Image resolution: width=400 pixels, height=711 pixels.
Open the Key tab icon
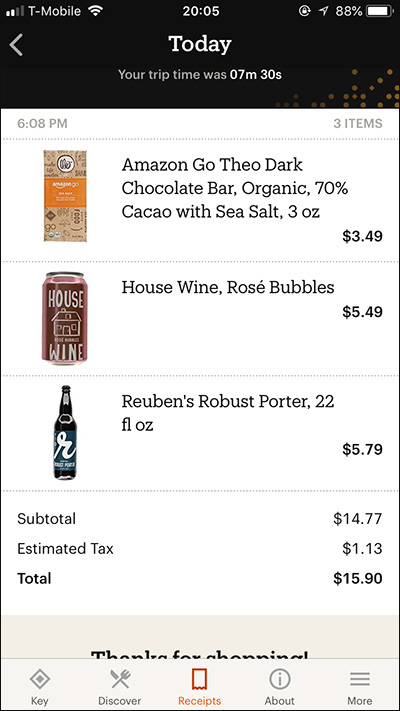coord(39,679)
